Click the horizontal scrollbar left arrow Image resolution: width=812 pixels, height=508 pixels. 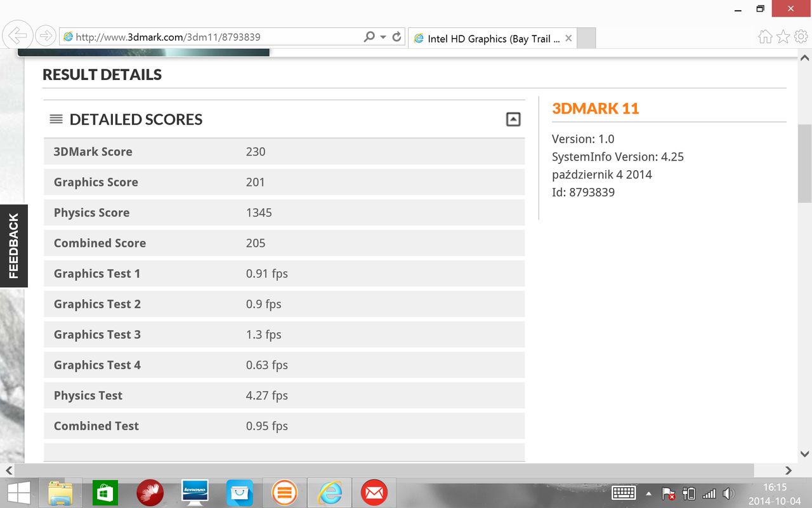(x=8, y=471)
